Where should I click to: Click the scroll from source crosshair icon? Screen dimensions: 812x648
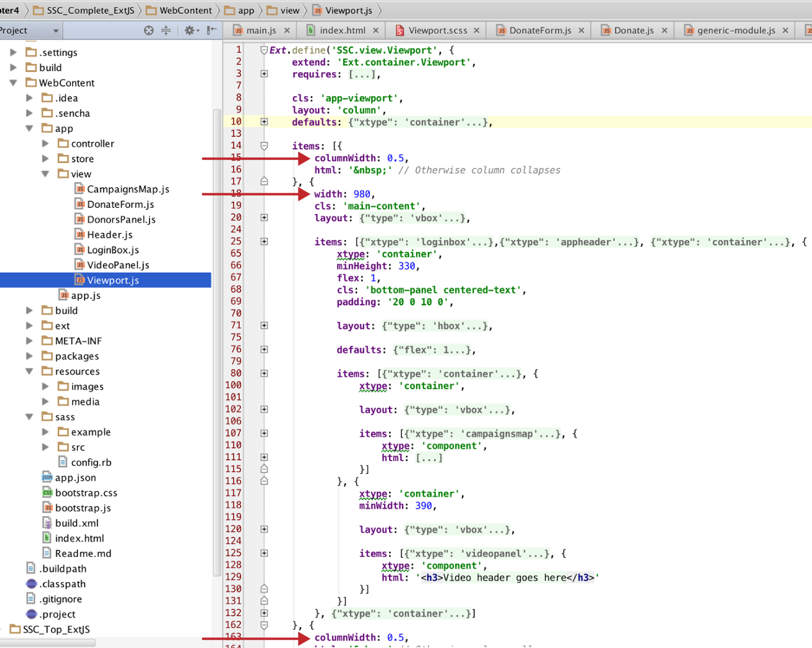[x=148, y=30]
